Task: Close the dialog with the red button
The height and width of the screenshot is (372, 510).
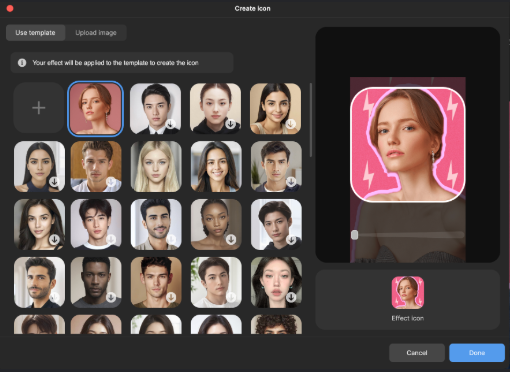Action: point(10,9)
